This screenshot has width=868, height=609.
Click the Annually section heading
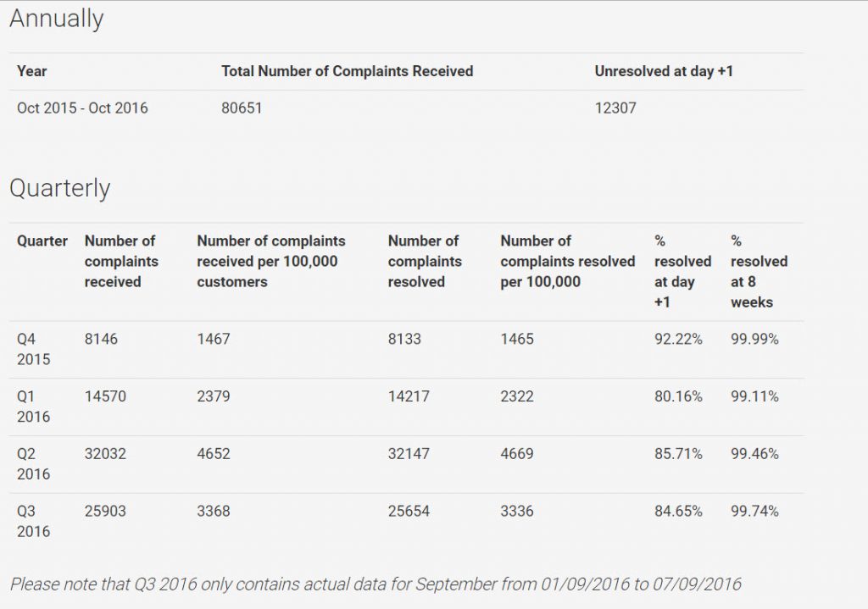[x=56, y=19]
